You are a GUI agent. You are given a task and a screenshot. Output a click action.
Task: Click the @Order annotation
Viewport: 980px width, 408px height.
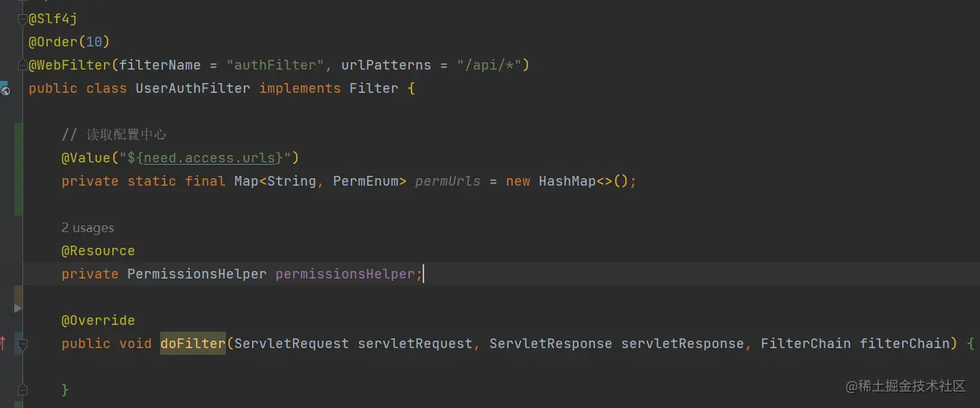53,42
